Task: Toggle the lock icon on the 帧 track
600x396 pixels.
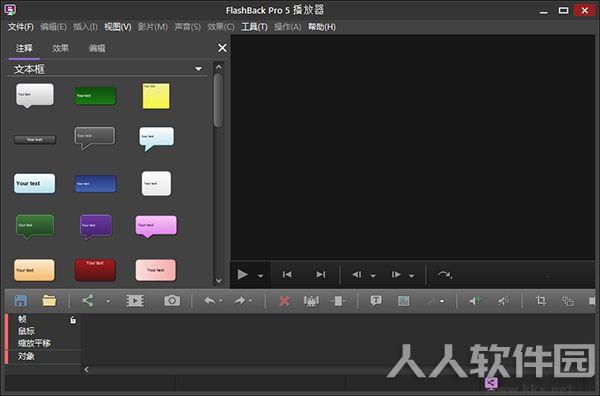Action: pyautogui.click(x=73, y=320)
